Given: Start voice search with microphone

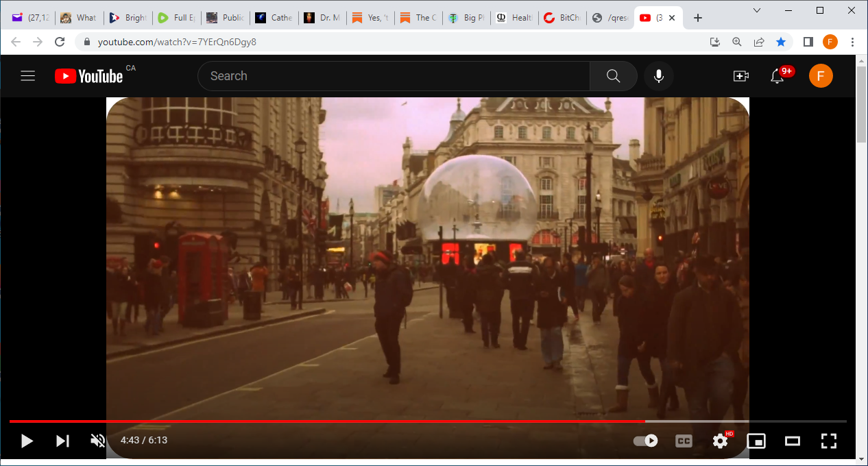Looking at the screenshot, I should pyautogui.click(x=659, y=76).
